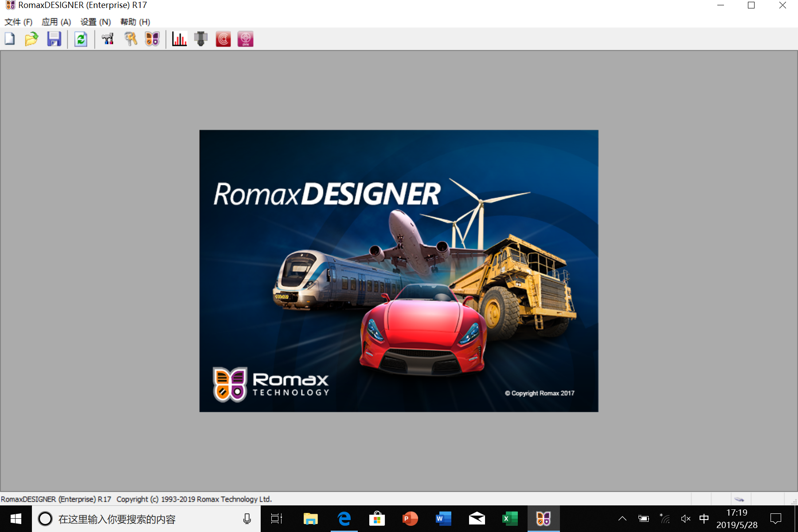The image size is (798, 532).
Task: Switch the 中 input method indicator
Action: (x=704, y=519)
